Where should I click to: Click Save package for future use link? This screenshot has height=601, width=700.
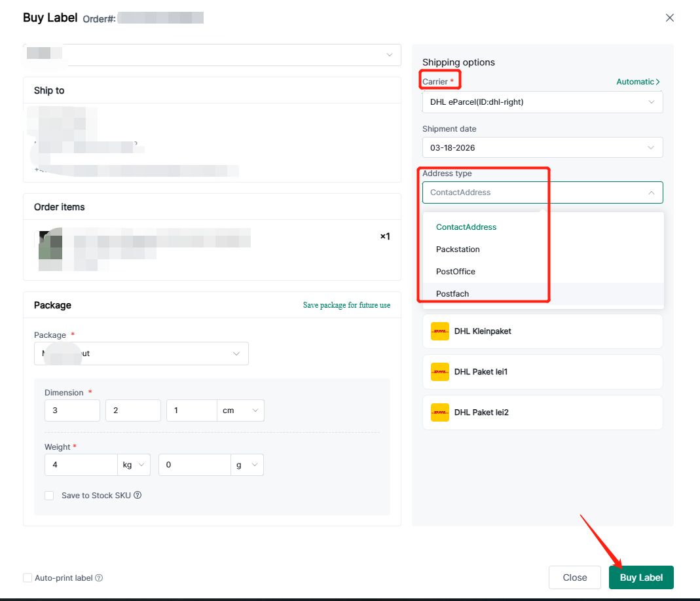[x=346, y=305]
